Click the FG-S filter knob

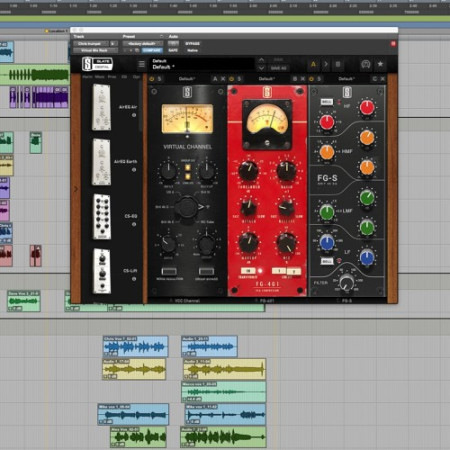[x=346, y=282]
